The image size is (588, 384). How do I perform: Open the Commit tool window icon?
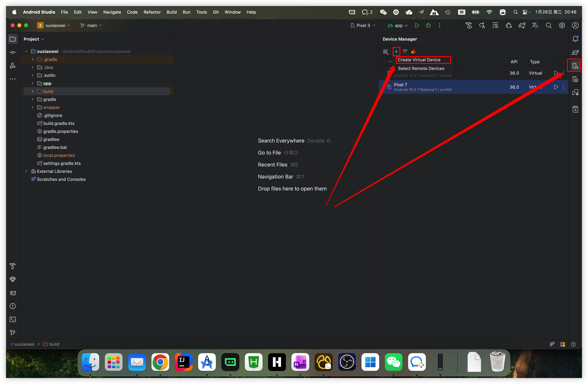[x=13, y=52]
